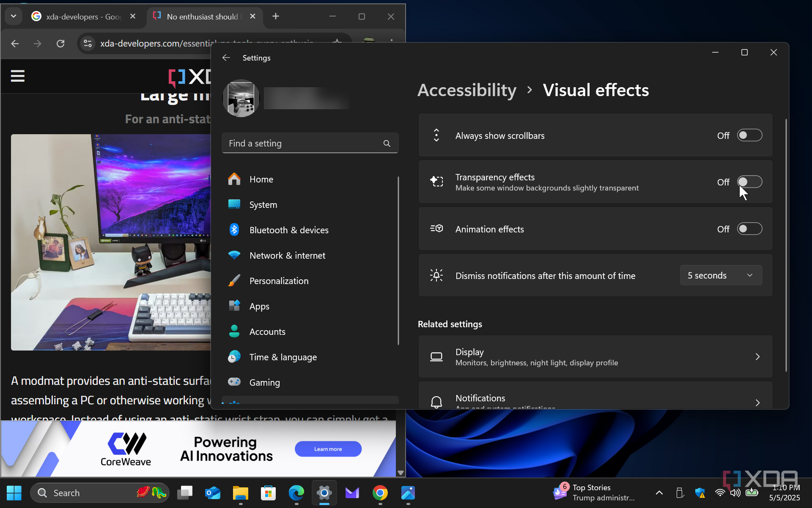Open the purple mail app on taskbar
This screenshot has width=812, height=508.
(352, 493)
